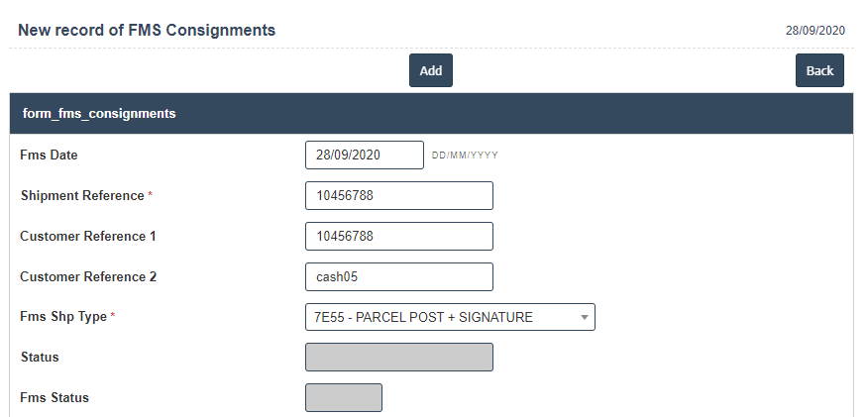Click the DD/MM/YYYY format hint
The height and width of the screenshot is (417, 868).
(x=465, y=156)
